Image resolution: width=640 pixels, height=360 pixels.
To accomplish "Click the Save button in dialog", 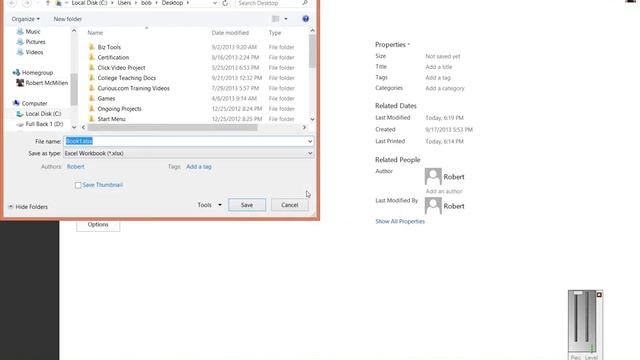I will coord(247,205).
